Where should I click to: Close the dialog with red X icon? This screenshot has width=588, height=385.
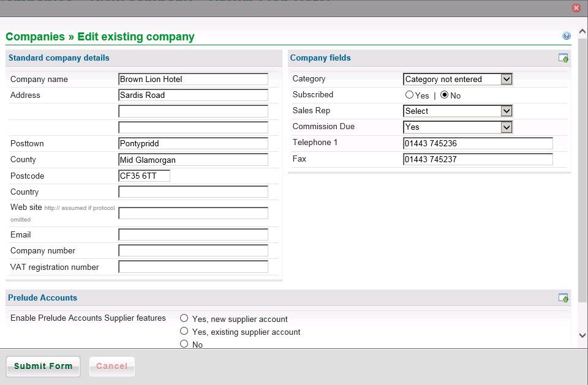click(576, 8)
